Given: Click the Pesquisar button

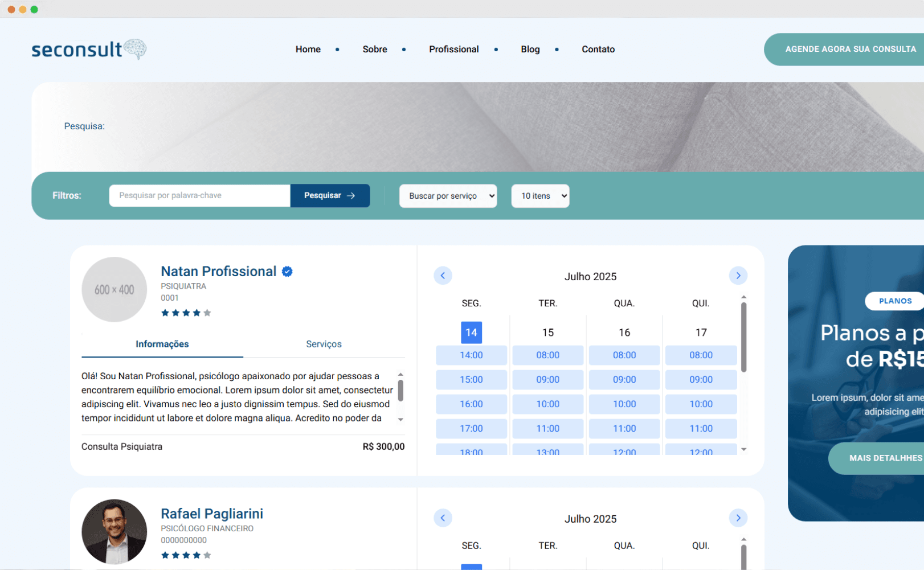Looking at the screenshot, I should coord(330,196).
